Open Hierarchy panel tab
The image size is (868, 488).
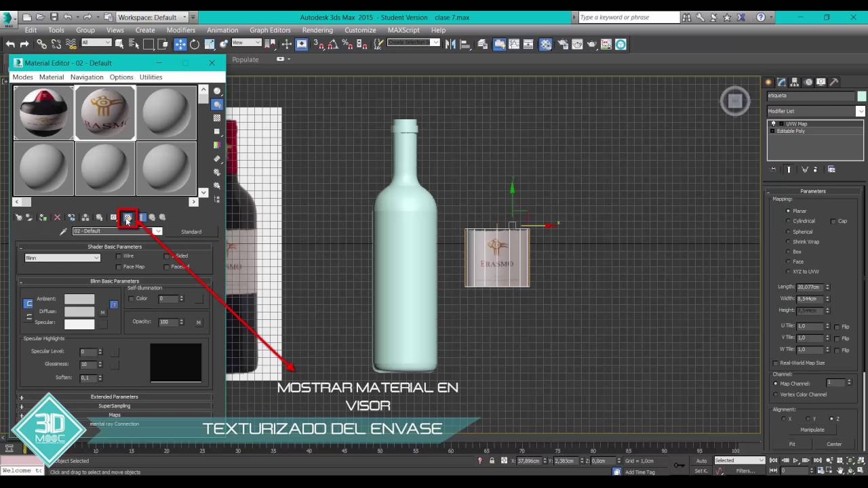795,82
